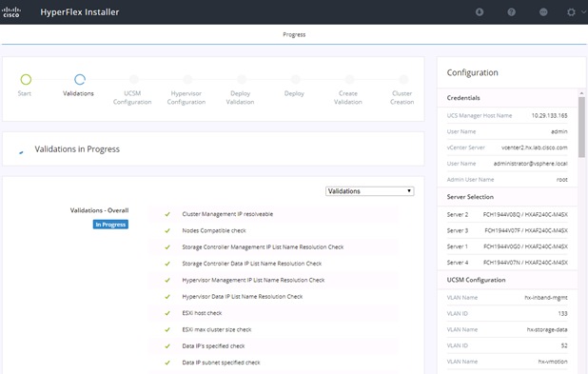Click checkmark for Storage Controller Management IP check
Screen dimensions: 588x374
tap(167, 247)
